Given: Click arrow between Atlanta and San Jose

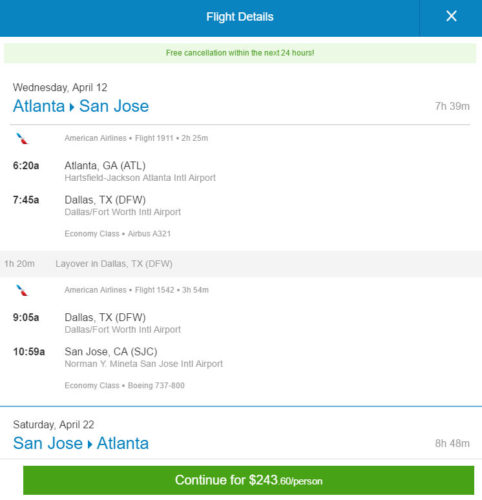Looking at the screenshot, I should (72, 107).
